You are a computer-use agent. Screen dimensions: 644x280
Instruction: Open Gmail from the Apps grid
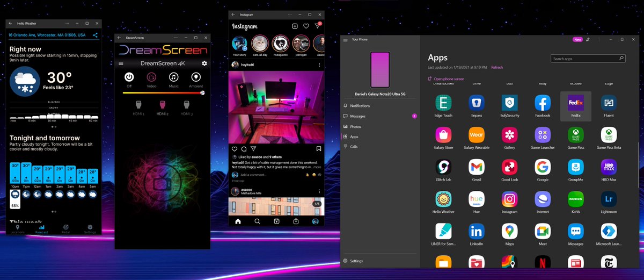[476, 167]
